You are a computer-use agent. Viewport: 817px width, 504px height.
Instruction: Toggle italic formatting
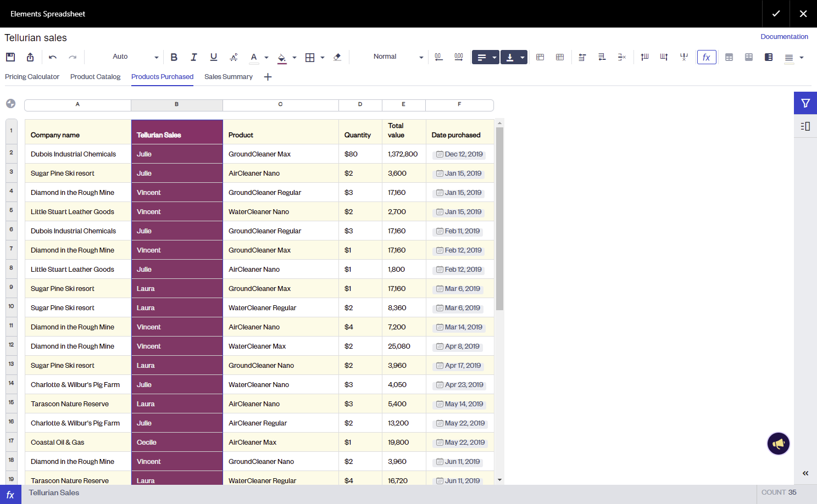[x=193, y=57]
